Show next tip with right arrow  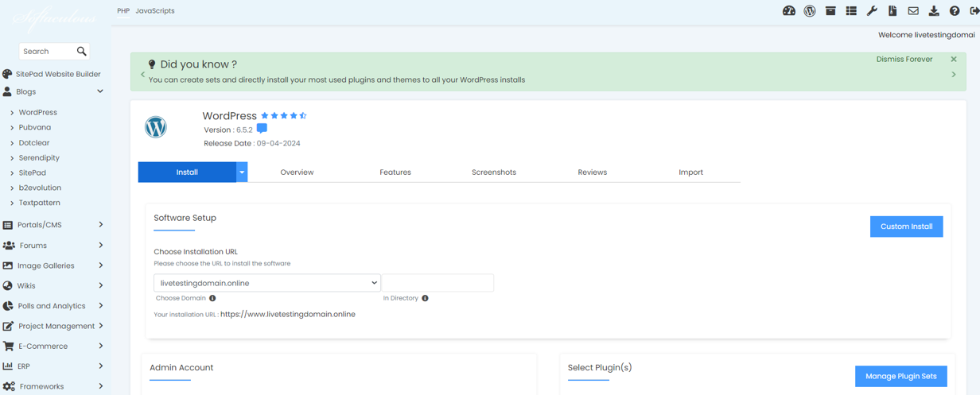click(x=954, y=75)
